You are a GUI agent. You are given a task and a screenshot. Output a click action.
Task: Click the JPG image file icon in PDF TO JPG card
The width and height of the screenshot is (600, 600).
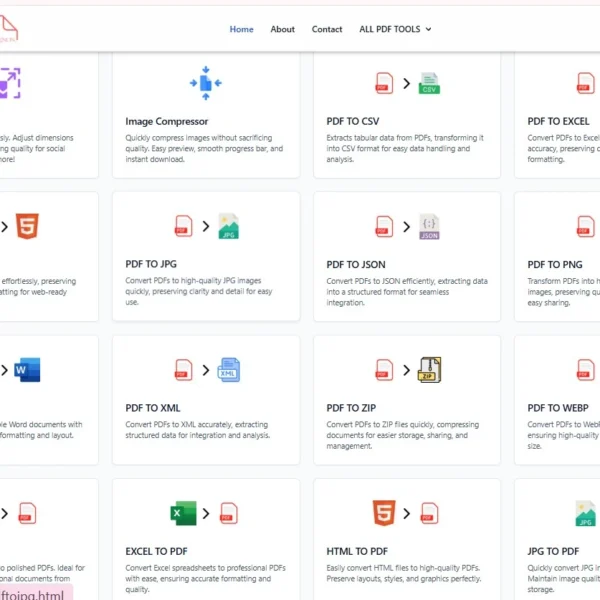click(x=228, y=226)
